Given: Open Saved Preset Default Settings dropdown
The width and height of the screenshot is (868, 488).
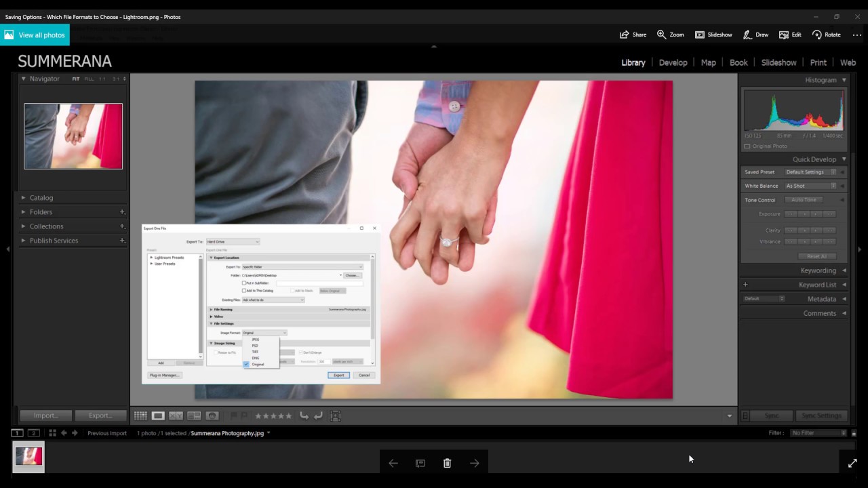Looking at the screenshot, I should 811,172.
